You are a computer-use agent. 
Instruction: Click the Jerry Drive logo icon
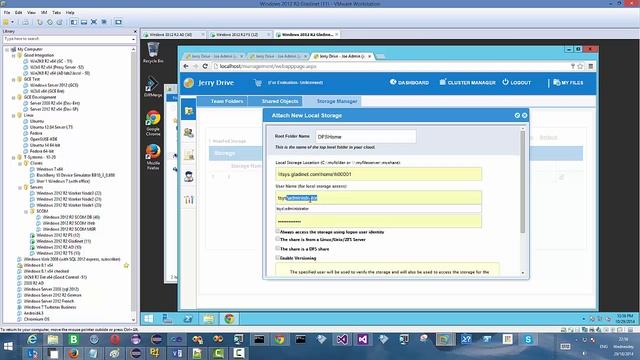pos(189,83)
